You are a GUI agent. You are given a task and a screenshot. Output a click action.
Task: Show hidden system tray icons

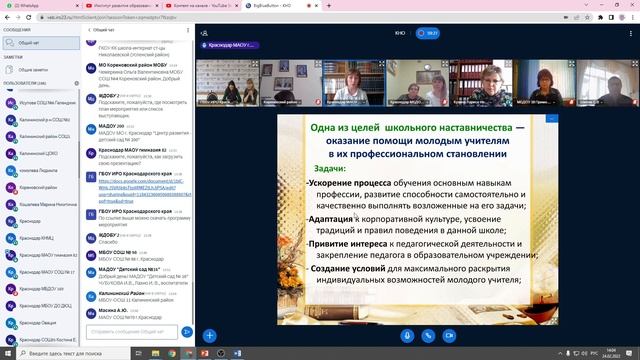coord(560,353)
